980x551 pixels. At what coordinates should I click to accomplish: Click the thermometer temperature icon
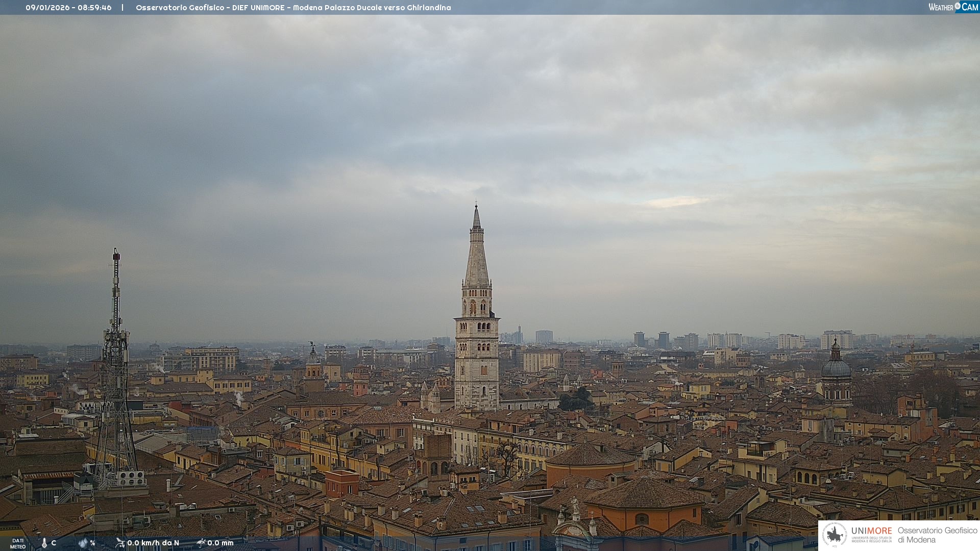pos(44,543)
